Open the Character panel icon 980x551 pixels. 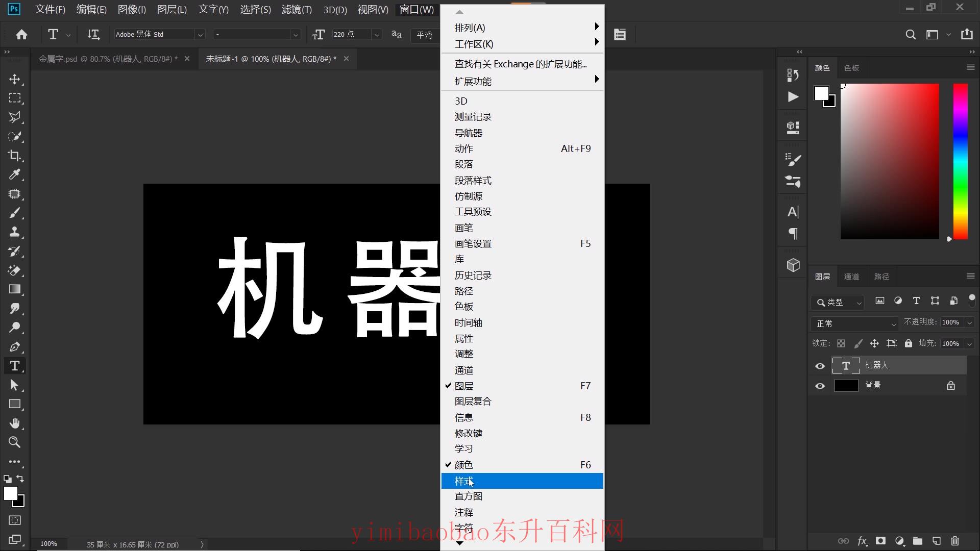793,212
